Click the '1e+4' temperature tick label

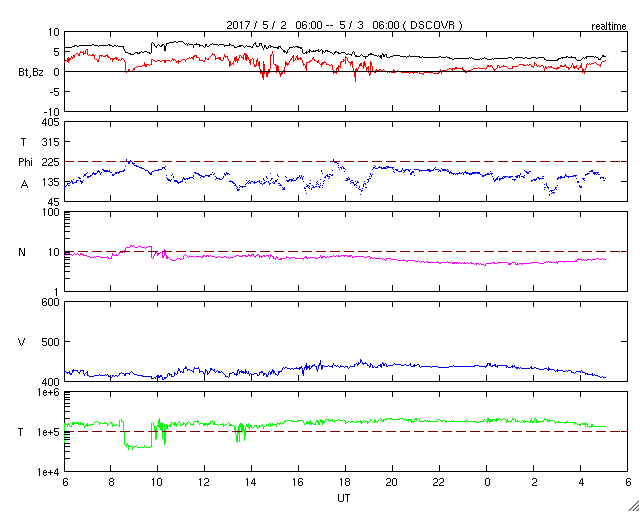pyautogui.click(x=49, y=472)
